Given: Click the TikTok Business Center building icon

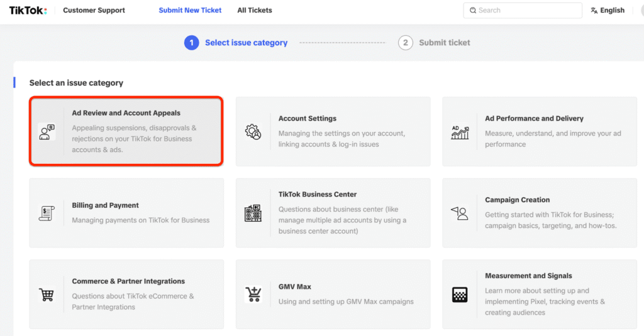Looking at the screenshot, I should [253, 213].
